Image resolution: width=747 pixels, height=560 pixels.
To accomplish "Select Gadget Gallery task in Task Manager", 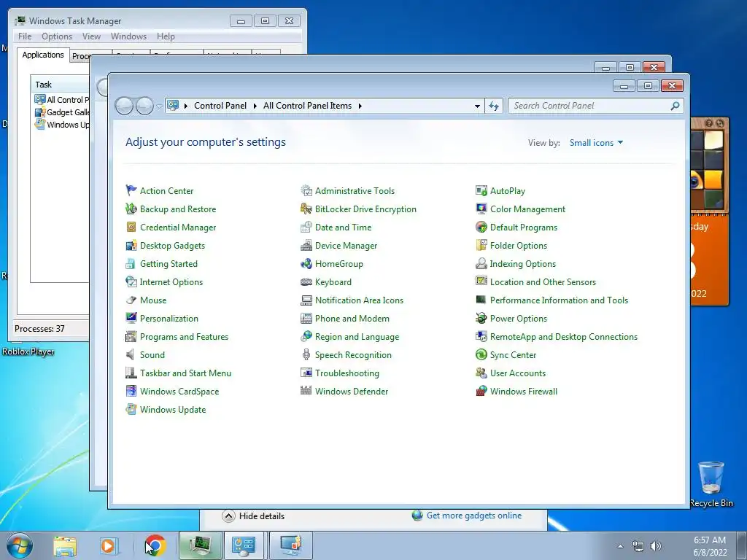I will (x=61, y=112).
